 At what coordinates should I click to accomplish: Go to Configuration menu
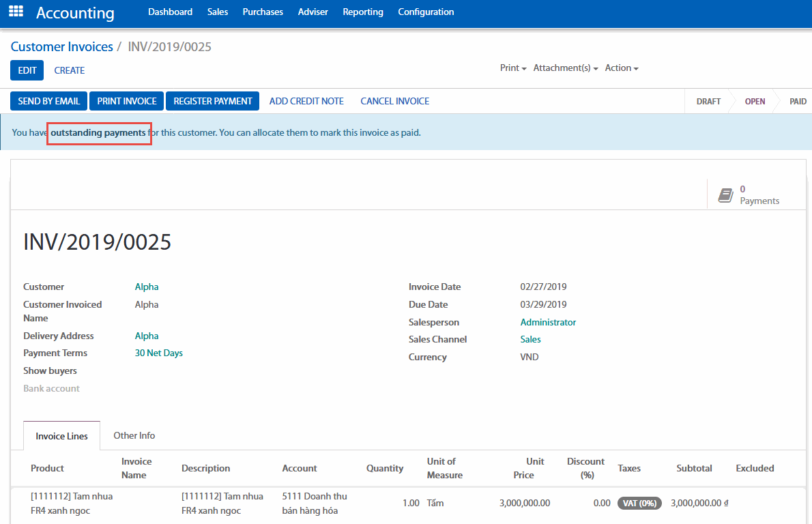[426, 12]
